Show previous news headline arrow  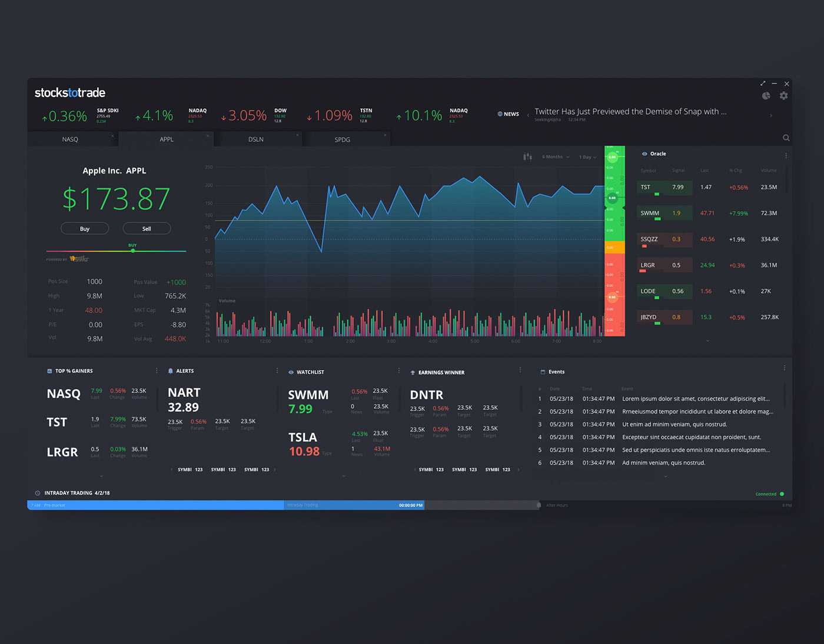pos(528,115)
